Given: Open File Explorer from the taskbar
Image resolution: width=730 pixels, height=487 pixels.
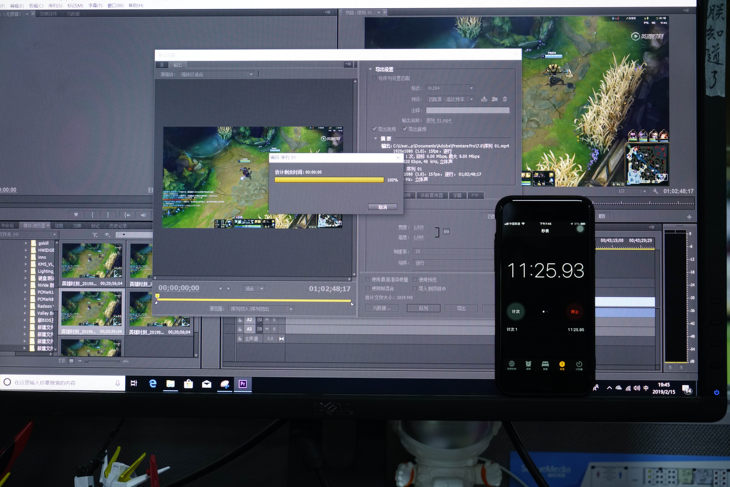Looking at the screenshot, I should click(170, 384).
